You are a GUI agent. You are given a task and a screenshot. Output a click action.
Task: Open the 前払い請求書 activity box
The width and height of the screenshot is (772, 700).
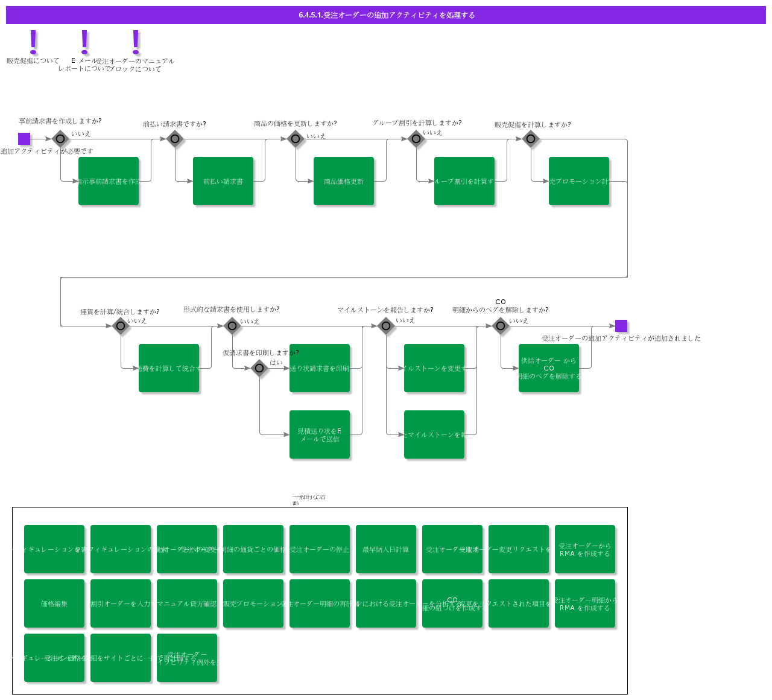tap(223, 181)
